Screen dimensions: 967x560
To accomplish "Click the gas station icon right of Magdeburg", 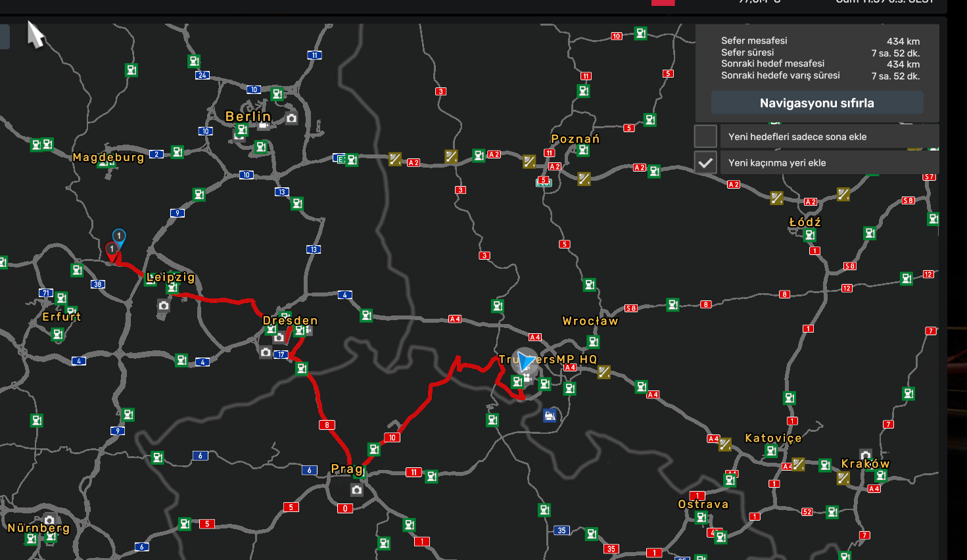I will (177, 152).
